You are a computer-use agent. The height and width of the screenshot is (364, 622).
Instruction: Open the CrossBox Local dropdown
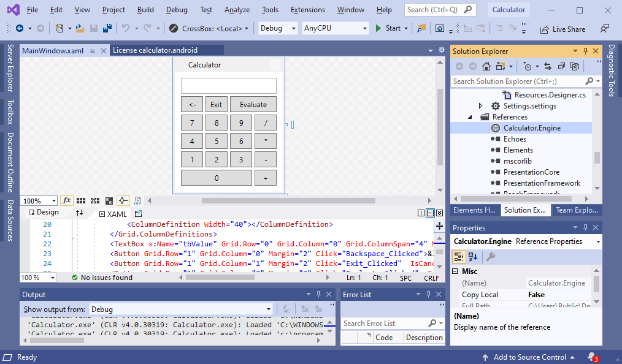(x=247, y=29)
